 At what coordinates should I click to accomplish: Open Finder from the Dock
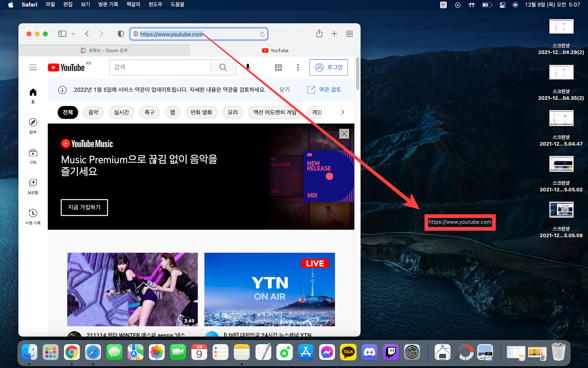[29, 353]
